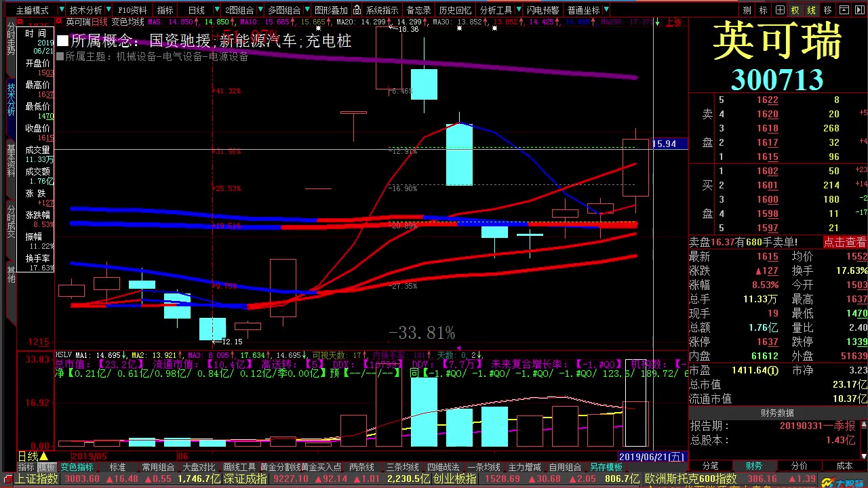Click the white square before 所属概念
The image size is (868, 488).
[x=62, y=41]
